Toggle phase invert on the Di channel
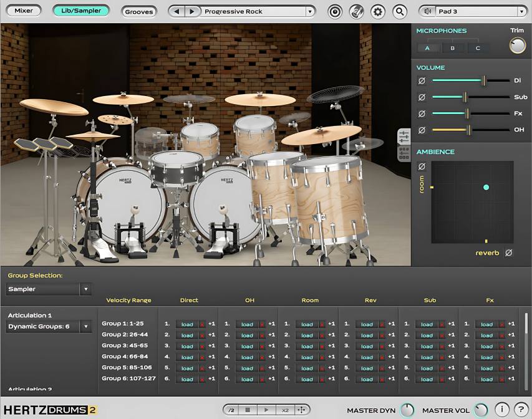This screenshot has width=532, height=419. point(422,81)
